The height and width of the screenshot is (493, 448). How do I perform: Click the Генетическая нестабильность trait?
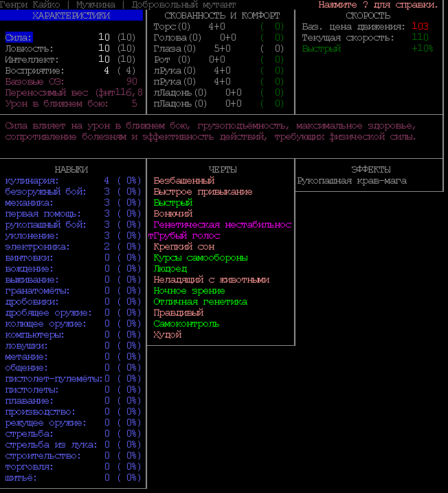tap(223, 224)
